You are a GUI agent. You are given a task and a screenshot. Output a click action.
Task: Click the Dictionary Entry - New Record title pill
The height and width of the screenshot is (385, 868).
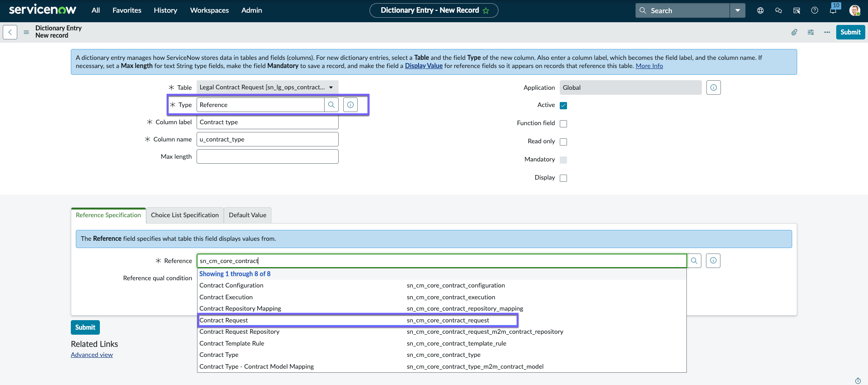pyautogui.click(x=434, y=10)
